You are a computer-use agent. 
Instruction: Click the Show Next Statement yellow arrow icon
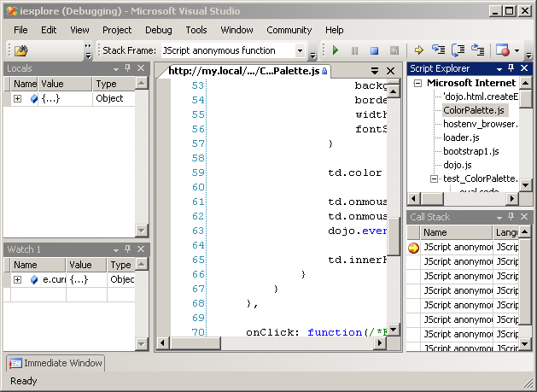(418, 50)
